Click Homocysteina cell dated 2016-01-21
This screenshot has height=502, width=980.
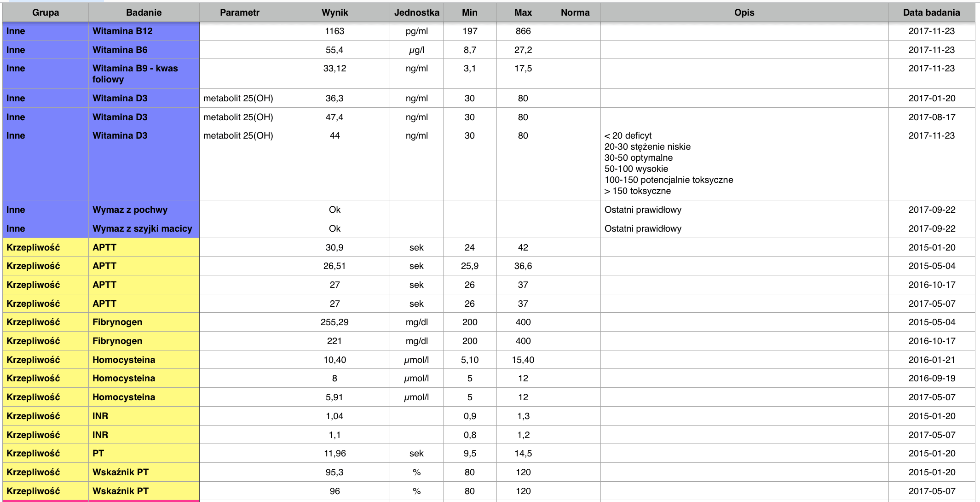tap(144, 360)
